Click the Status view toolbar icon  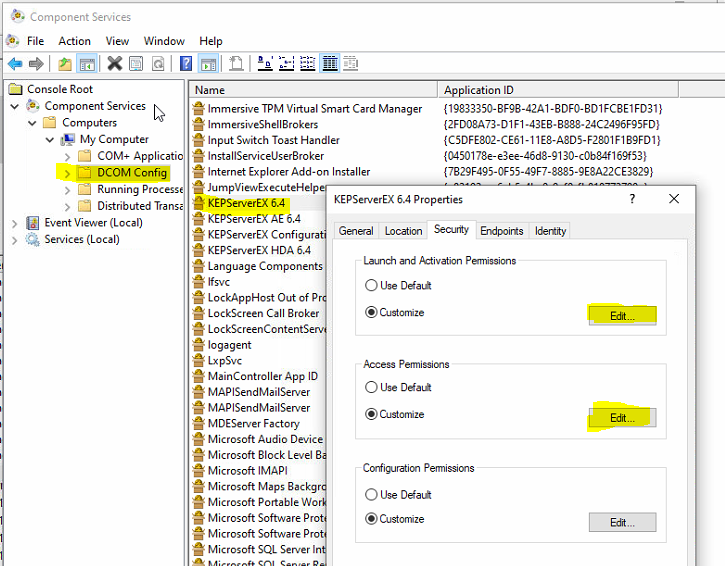[x=350, y=63]
